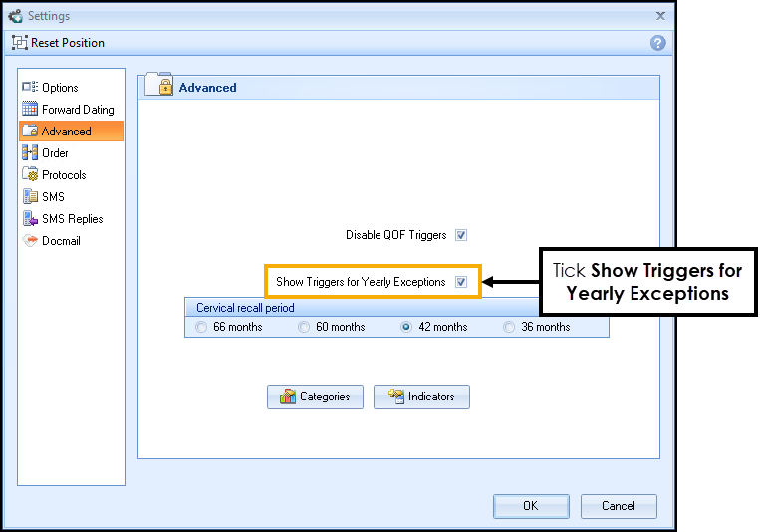Select the Advanced item in sidebar
The image size is (760, 532).
[x=66, y=132]
